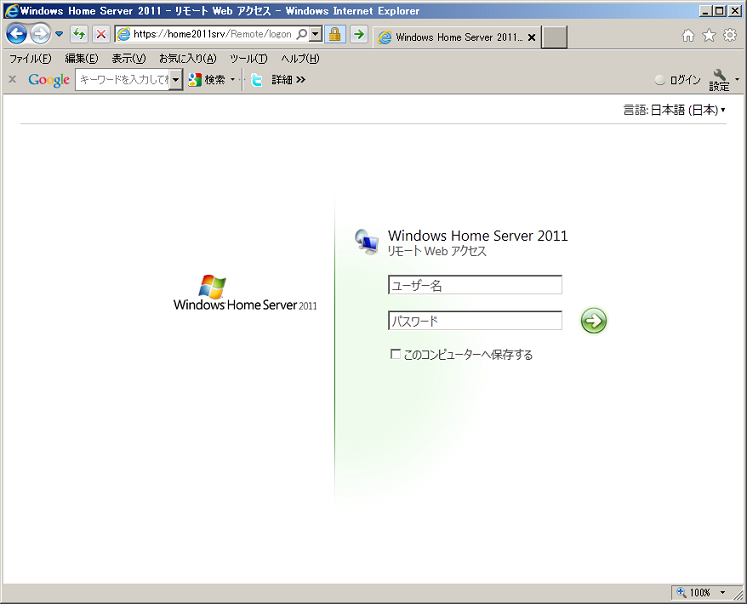Expand the Google search box dropdown arrow
The width and height of the screenshot is (747, 604).
pyautogui.click(x=176, y=80)
